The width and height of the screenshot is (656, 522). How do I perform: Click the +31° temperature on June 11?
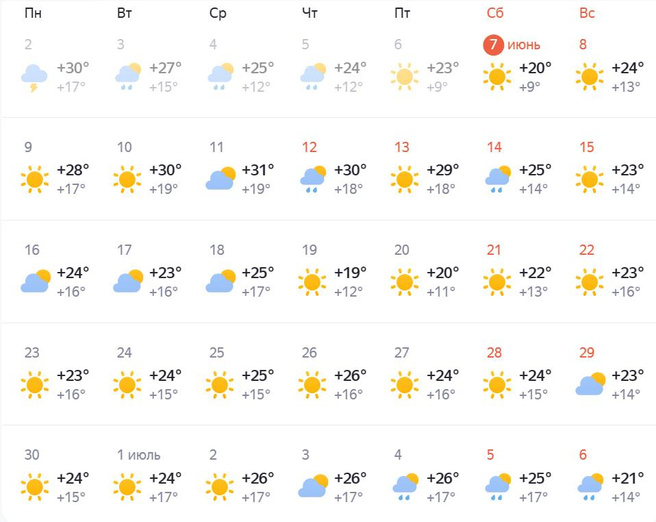pyautogui.click(x=257, y=169)
